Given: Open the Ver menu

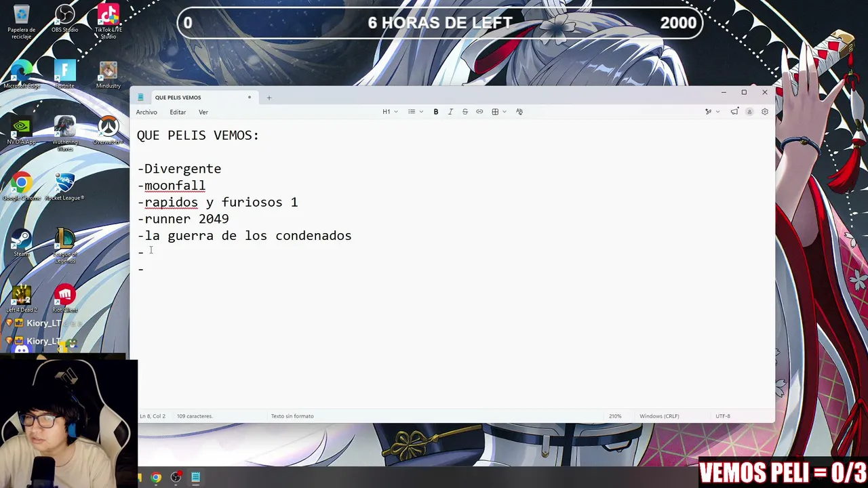Looking at the screenshot, I should [203, 112].
